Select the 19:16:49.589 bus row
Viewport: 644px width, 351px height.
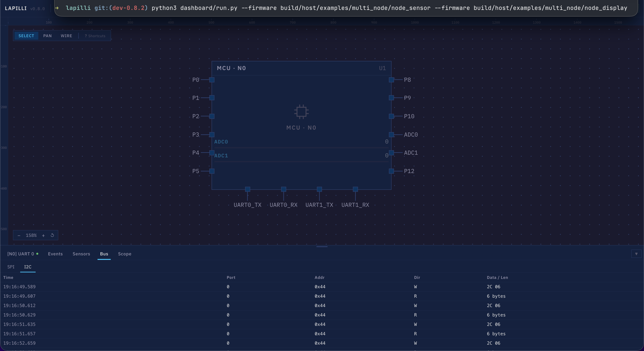coord(322,287)
